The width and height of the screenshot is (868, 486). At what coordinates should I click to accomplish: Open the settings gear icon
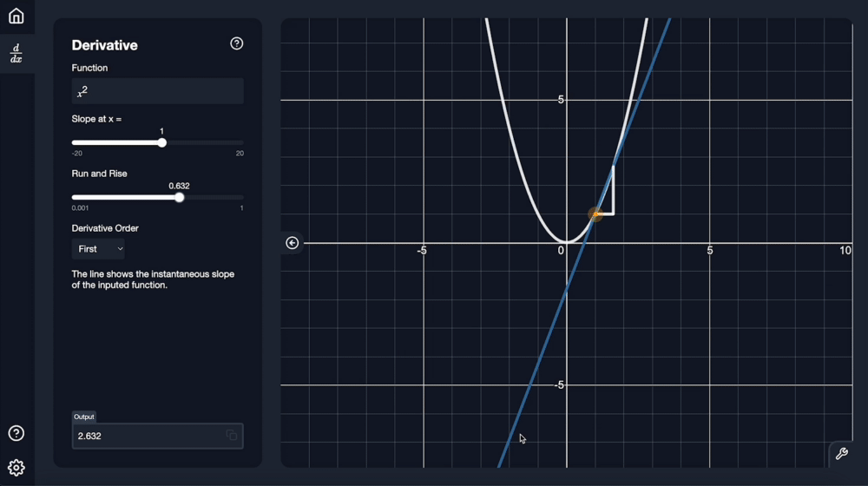pyautogui.click(x=16, y=468)
